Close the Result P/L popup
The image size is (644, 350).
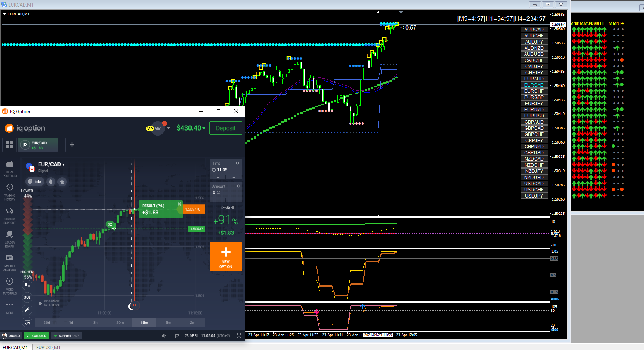coord(179,204)
